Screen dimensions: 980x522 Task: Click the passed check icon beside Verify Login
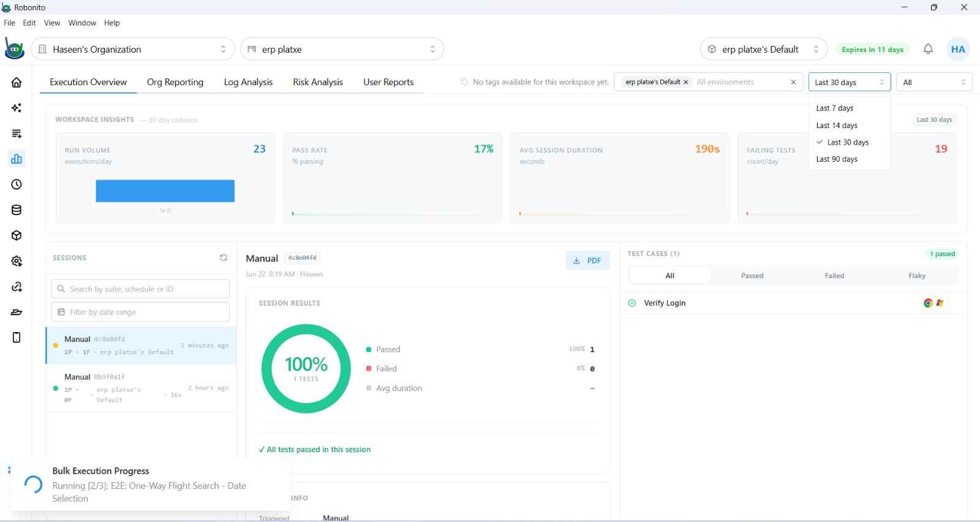pos(632,303)
